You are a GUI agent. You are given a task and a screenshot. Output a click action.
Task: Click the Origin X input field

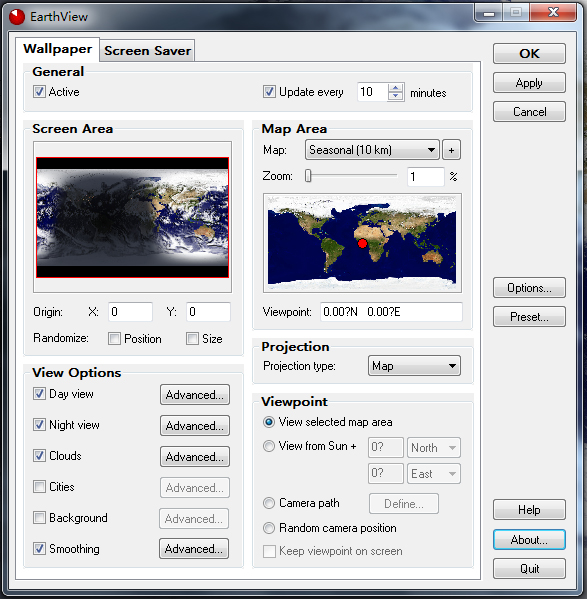tap(130, 312)
